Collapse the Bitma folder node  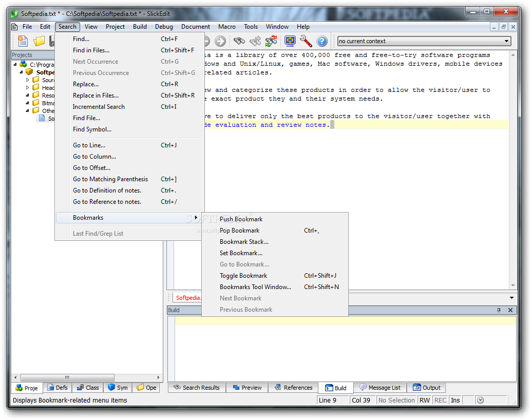click(28, 103)
